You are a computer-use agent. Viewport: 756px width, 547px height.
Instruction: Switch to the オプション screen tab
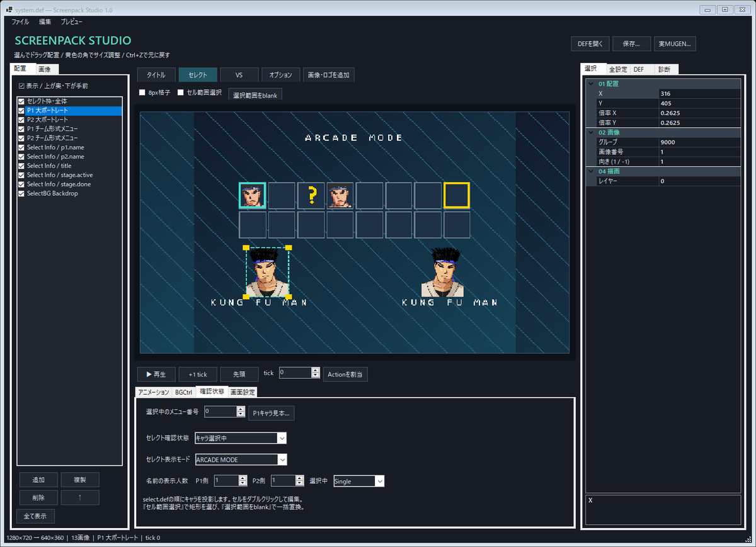[x=280, y=75]
